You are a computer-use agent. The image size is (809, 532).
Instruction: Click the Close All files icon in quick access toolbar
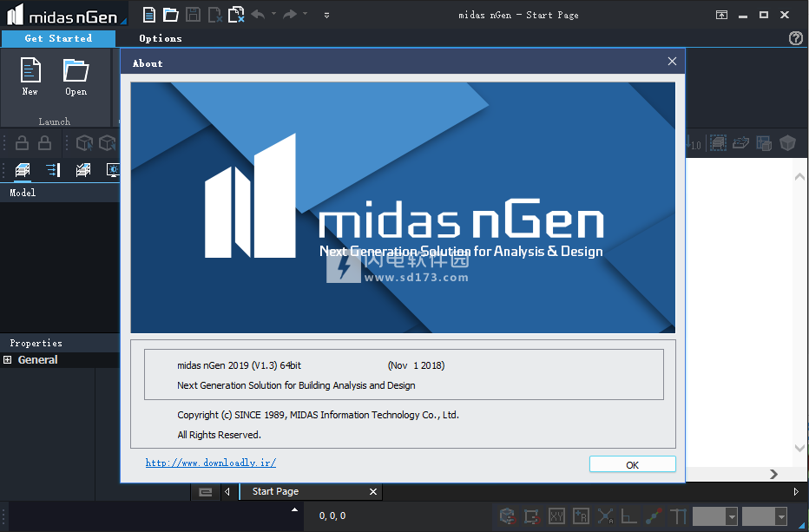(236, 15)
